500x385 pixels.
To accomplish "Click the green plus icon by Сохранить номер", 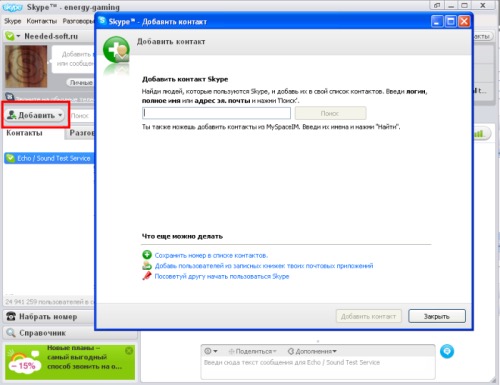I will (147, 255).
